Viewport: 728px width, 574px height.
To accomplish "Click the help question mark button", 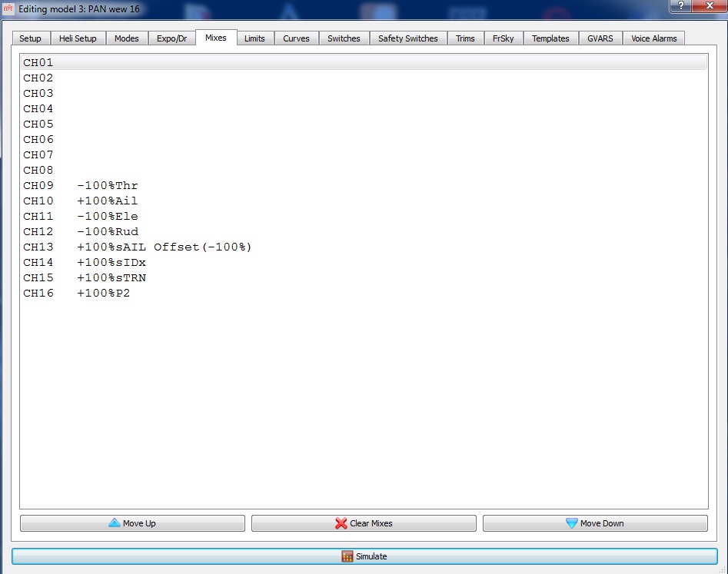I will pos(681,5).
